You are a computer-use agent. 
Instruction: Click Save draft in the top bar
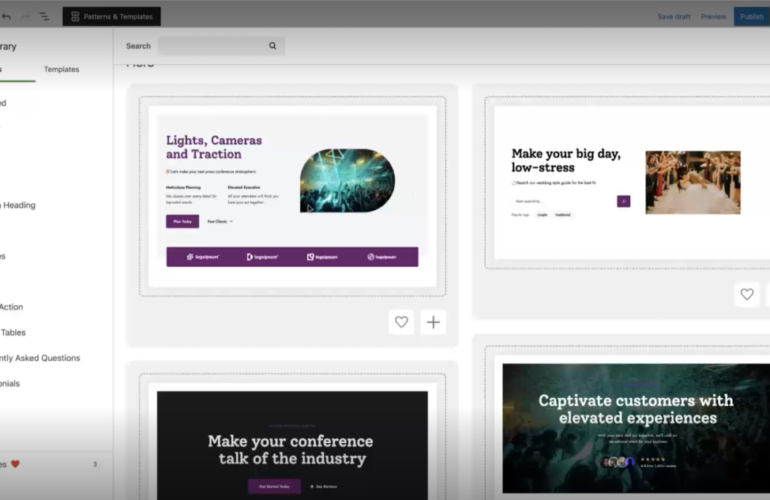pyautogui.click(x=673, y=17)
